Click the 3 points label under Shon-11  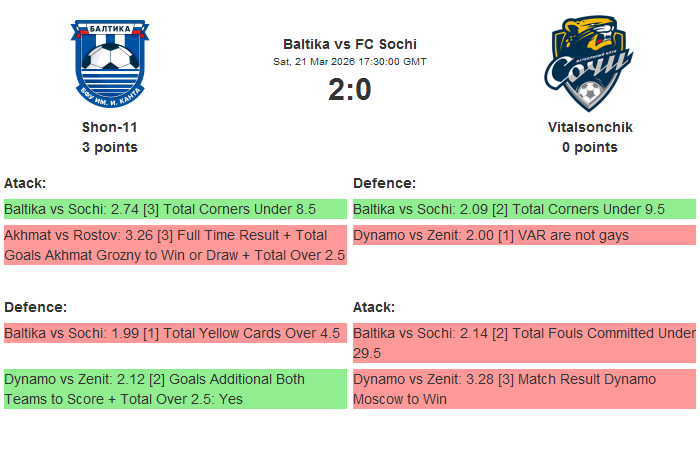click(x=110, y=148)
